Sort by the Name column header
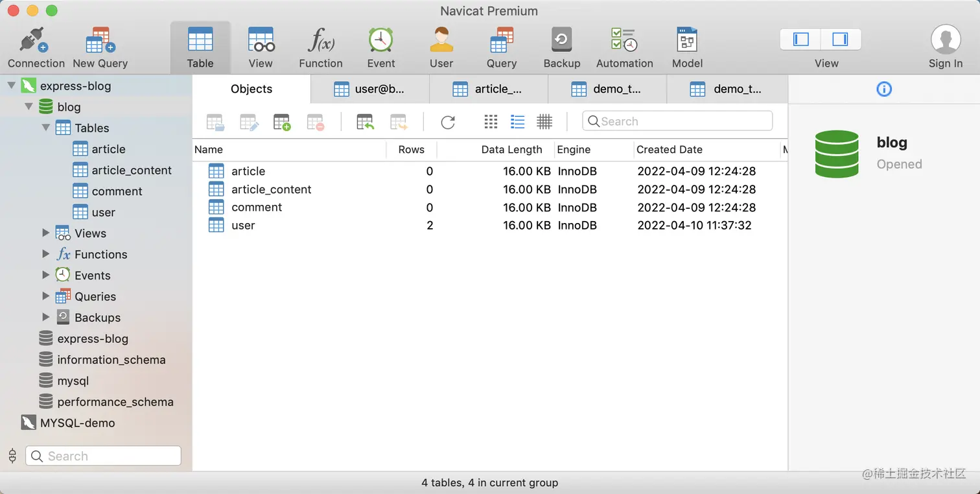980x494 pixels. [289, 150]
